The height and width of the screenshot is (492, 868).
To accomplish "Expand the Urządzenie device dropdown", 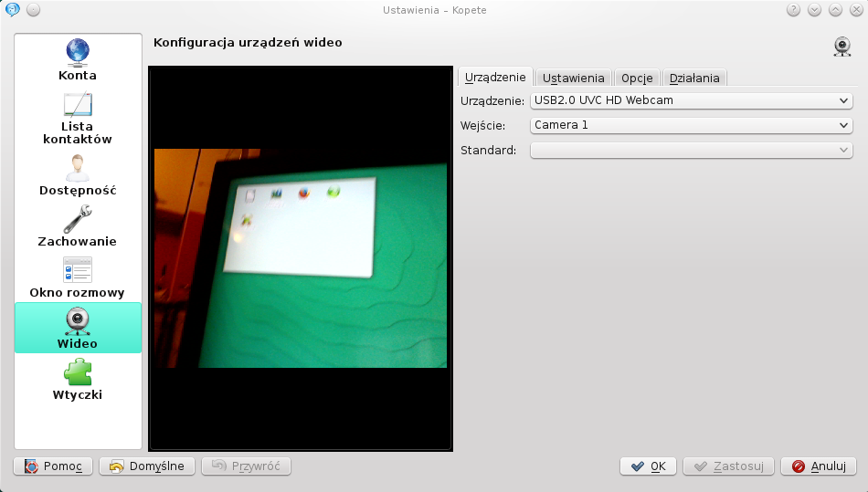I will [691, 100].
